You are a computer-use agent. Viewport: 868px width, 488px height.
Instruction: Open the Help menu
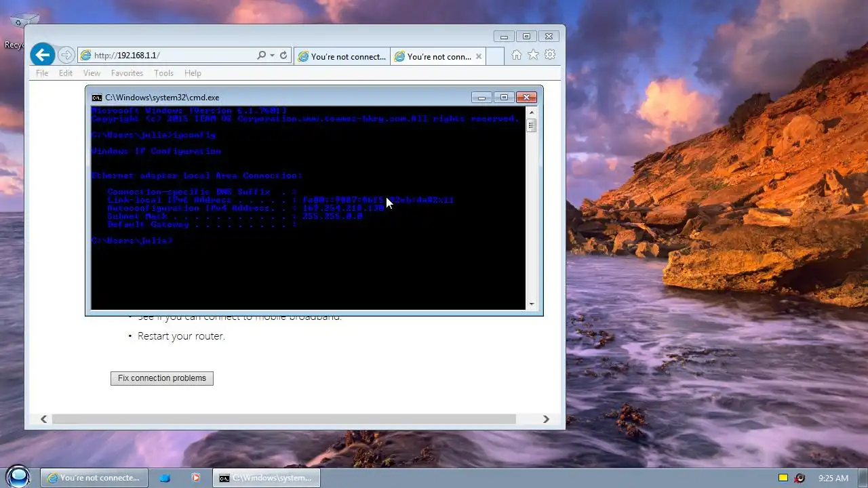193,73
